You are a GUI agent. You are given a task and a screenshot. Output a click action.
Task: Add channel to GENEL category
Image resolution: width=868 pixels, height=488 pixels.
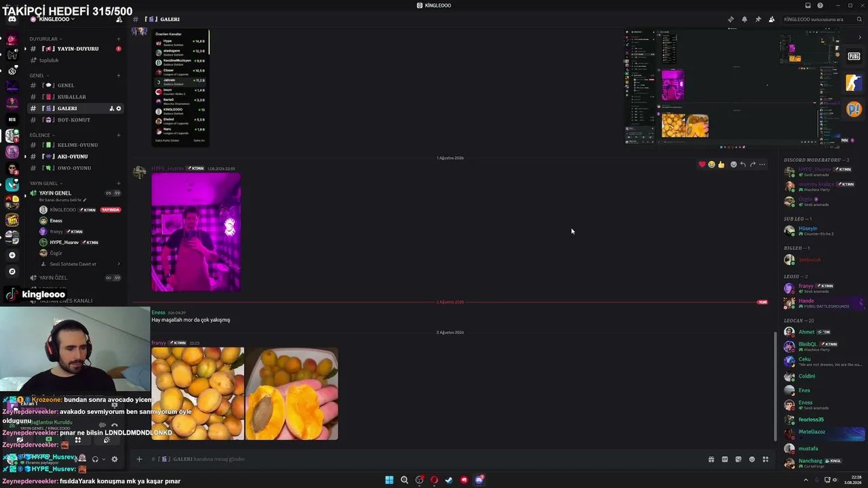pos(119,75)
